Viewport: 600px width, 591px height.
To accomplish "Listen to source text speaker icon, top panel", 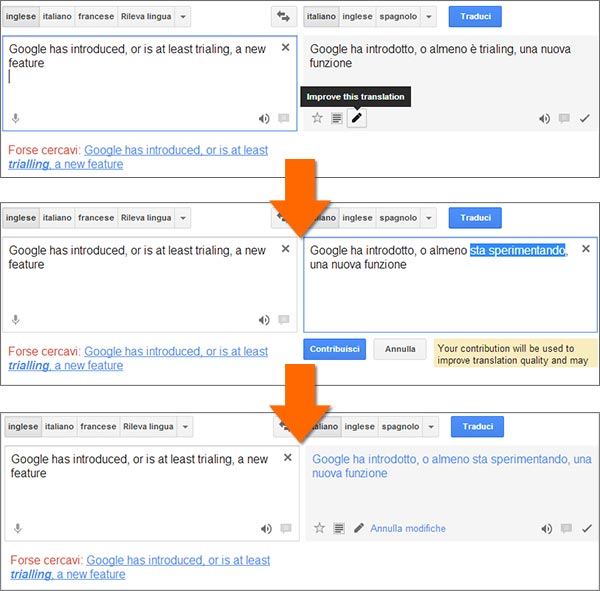I will point(264,119).
